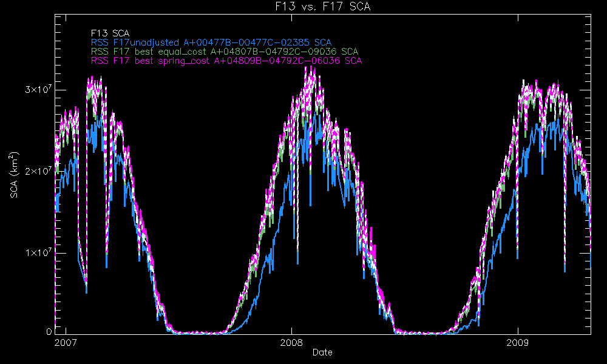607x364 pixels.
Task: Click the 0 y-axis tick label
Action: [50, 332]
